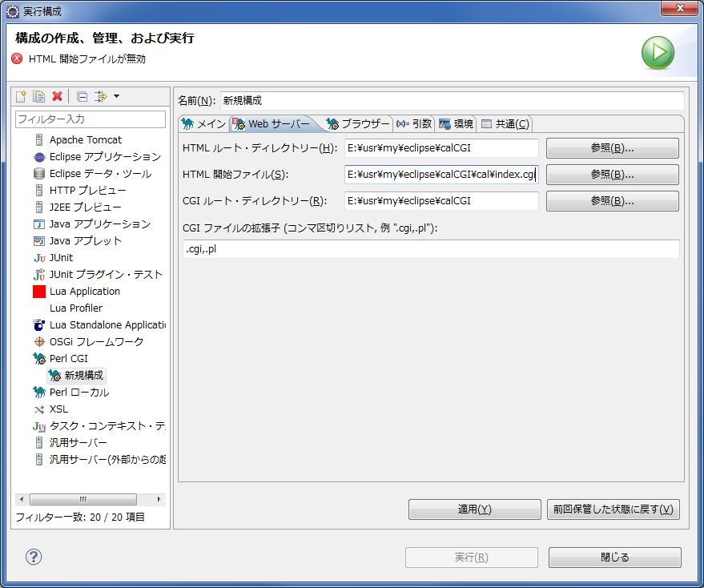Click the HTTP プレビュー icon

point(39,191)
